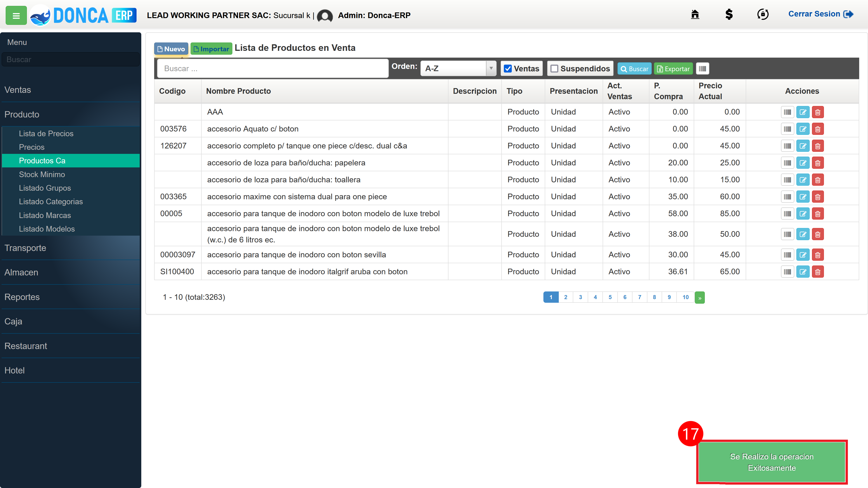The height and width of the screenshot is (488, 868).
Task: Edit product with code 003576
Action: pos(803,129)
